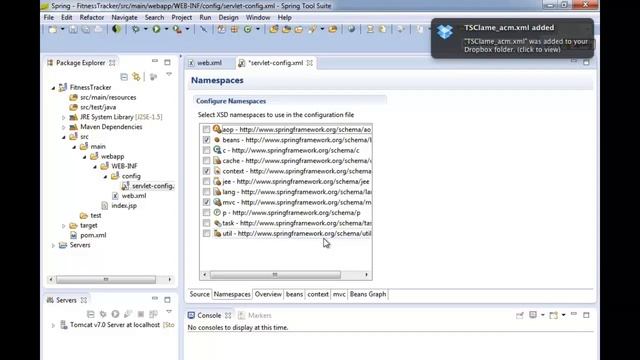Switch to the Beans Graph tab
Image resolution: width=640 pixels, height=360 pixels.
pyautogui.click(x=368, y=294)
